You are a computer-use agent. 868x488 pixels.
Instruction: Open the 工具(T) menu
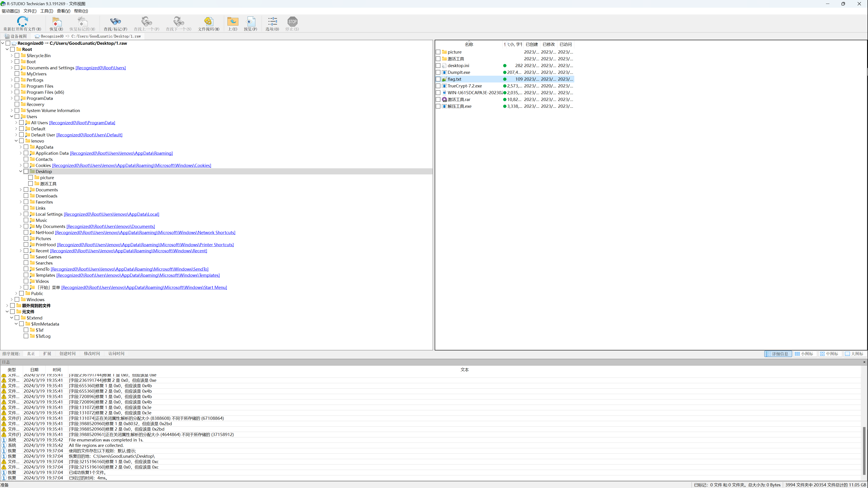point(47,11)
